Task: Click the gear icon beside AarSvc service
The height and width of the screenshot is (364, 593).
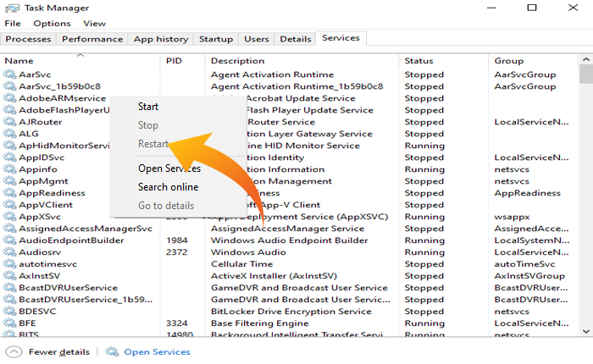Action: point(10,74)
